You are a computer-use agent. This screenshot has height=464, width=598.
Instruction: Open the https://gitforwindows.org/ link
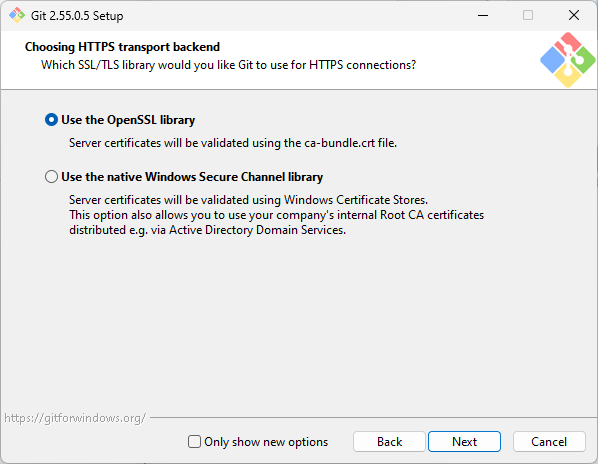click(75, 418)
